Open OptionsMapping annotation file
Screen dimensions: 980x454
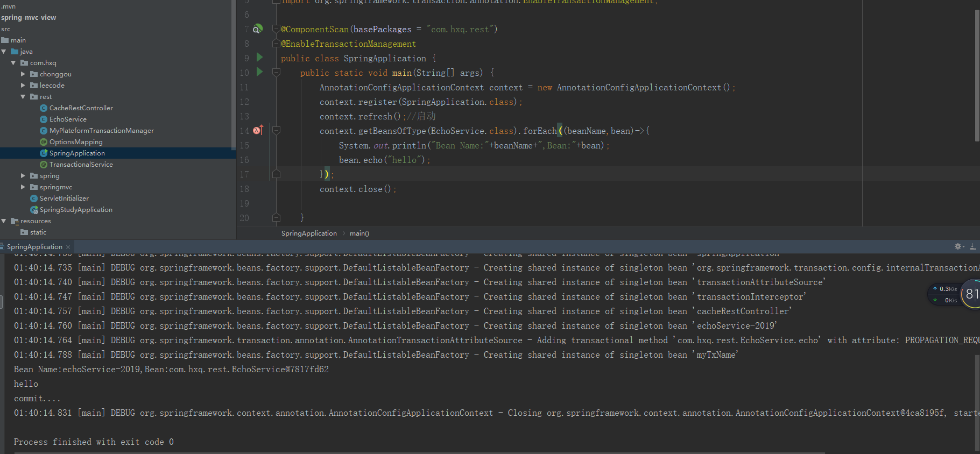76,142
